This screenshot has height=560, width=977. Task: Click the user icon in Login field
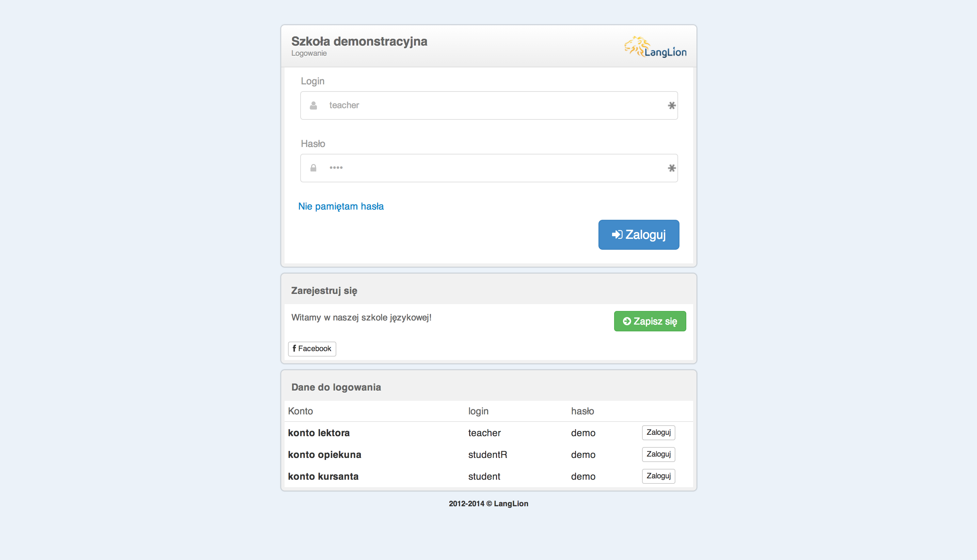313,105
